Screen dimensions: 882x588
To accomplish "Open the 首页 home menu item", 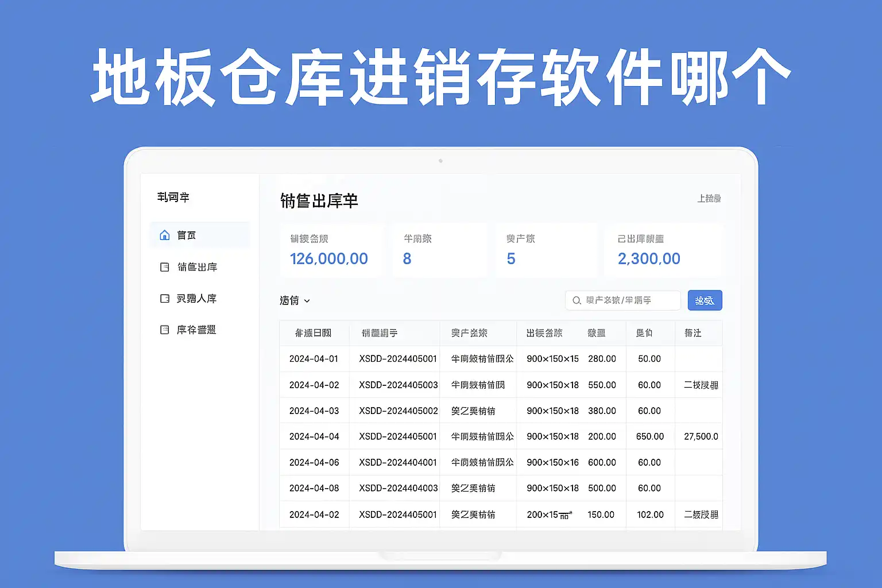I will coord(187,235).
